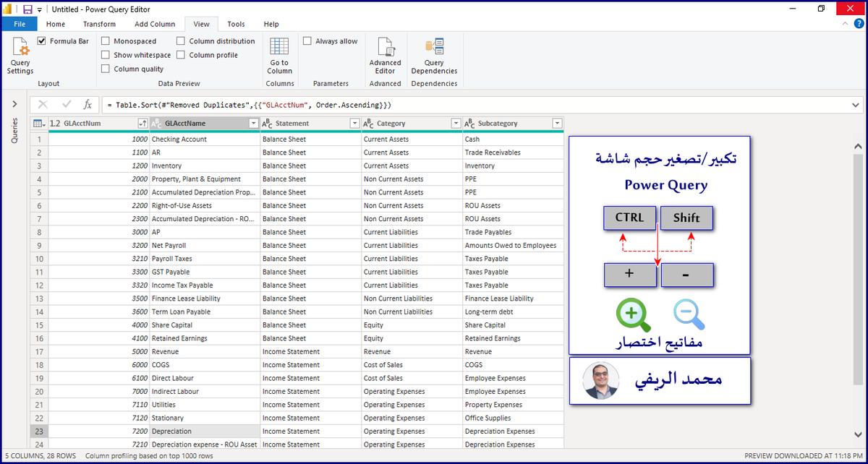Switch to the Tools tab
The image size is (868, 464).
(236, 24)
